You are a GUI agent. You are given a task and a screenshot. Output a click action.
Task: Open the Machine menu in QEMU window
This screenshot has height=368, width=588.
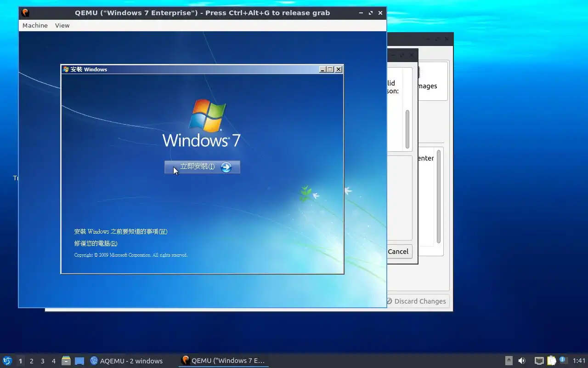pos(35,25)
